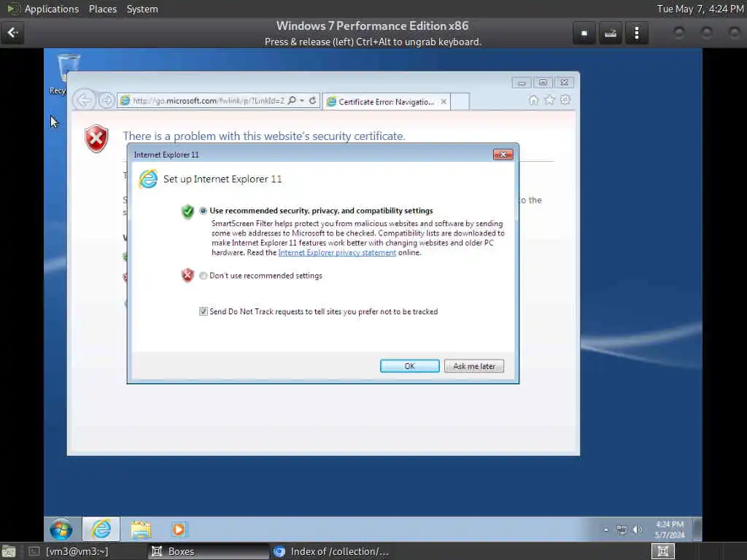Viewport: 747px width, 560px height.
Task: Go back in Boxes with arrow button
Action: click(x=12, y=33)
